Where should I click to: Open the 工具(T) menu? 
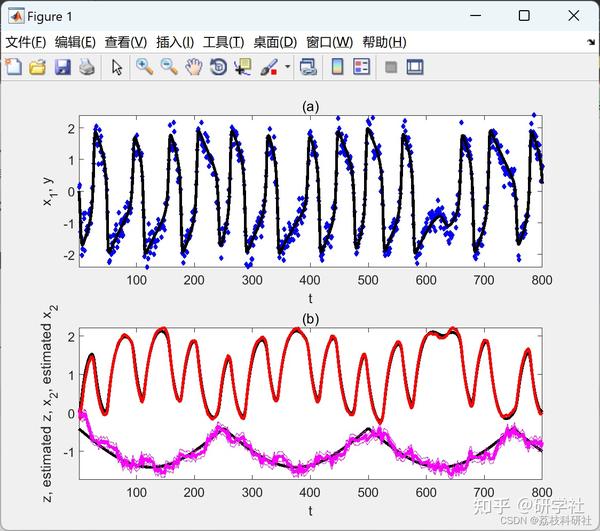(x=223, y=42)
